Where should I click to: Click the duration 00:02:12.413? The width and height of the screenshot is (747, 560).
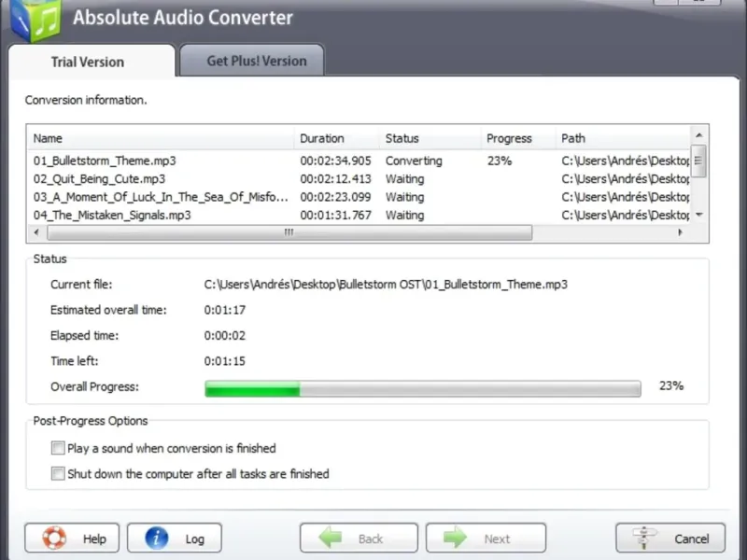[335, 179]
